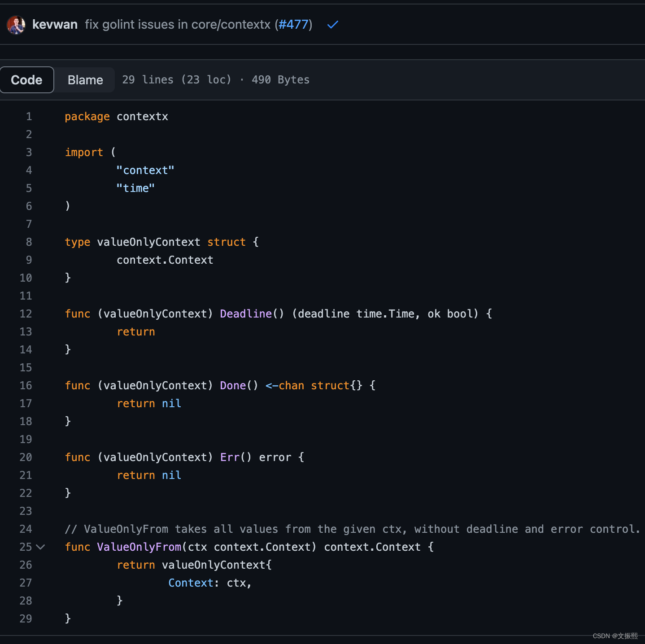Screen dimensions: 645x644
Task: Click the "time" import string
Action: [x=135, y=188]
